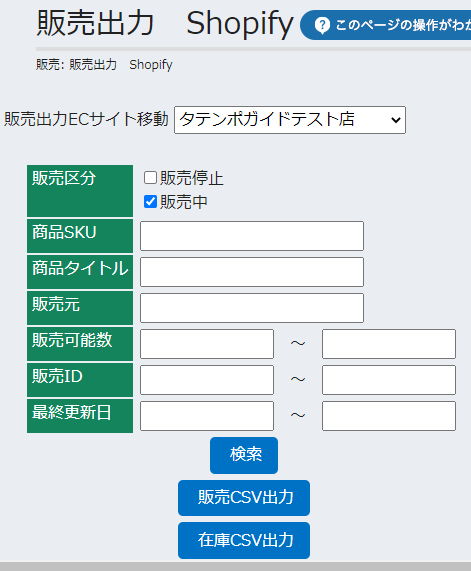Click the 販売可能数 minimum value field

[x=207, y=344]
